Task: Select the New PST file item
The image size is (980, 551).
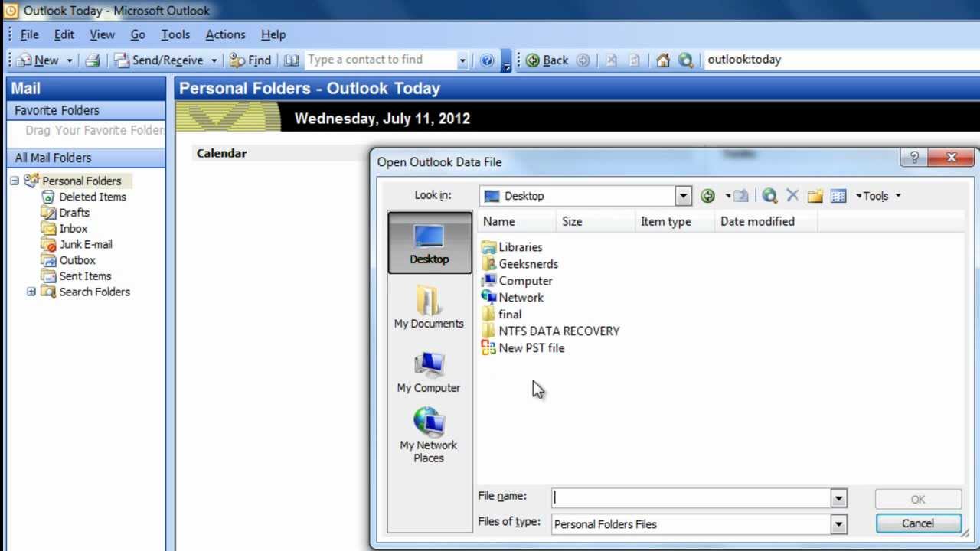Action: [523, 348]
